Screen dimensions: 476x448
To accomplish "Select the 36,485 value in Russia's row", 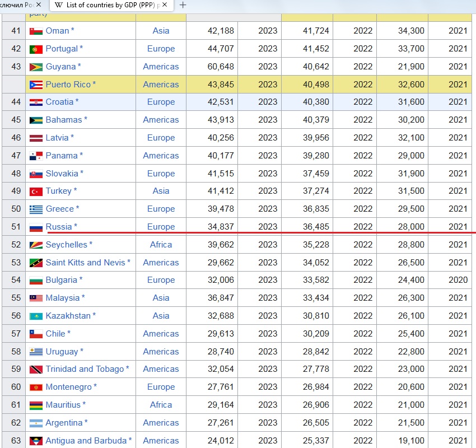I will (316, 227).
